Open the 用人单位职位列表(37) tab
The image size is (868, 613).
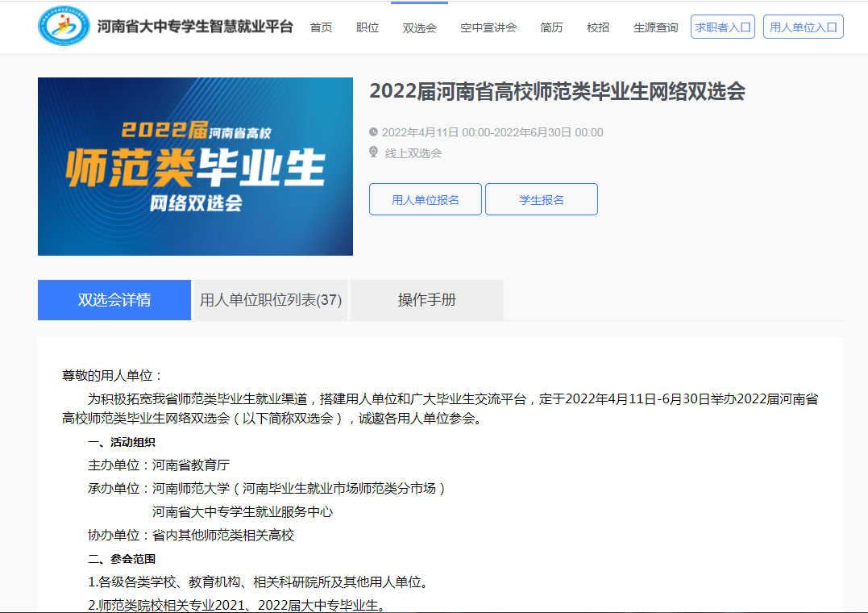coord(271,300)
